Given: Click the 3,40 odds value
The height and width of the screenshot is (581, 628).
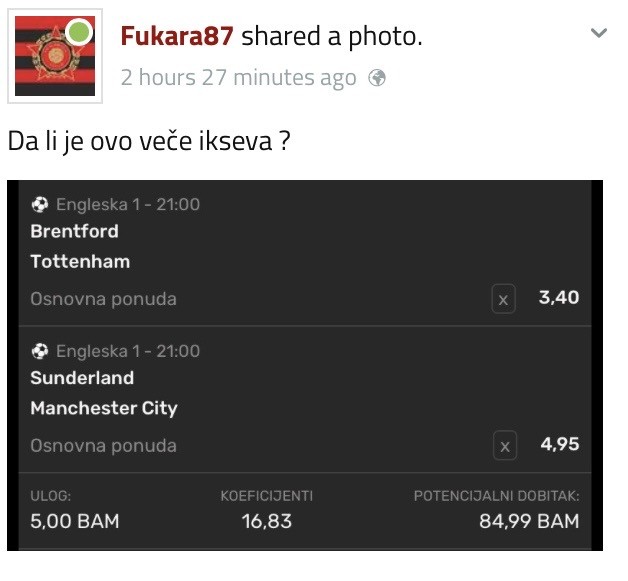Looking at the screenshot, I should pos(559,298).
